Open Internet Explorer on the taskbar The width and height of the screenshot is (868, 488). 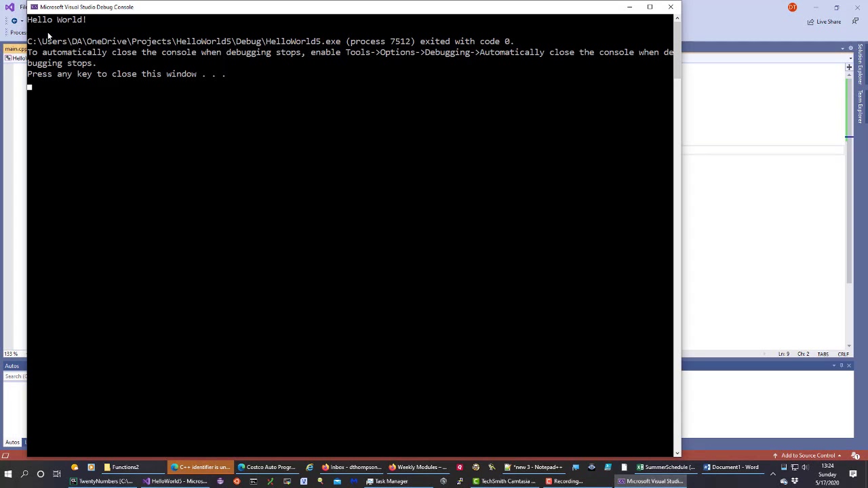coord(309,467)
